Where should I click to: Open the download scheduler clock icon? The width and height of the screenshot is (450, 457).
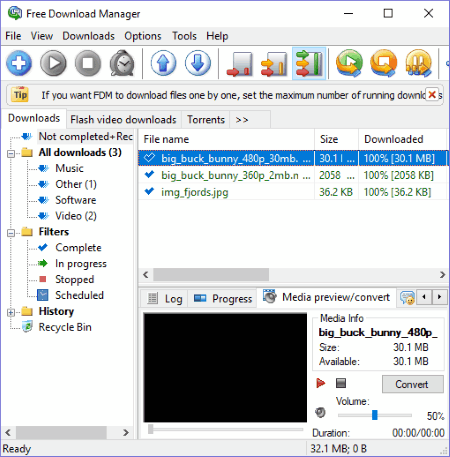click(122, 63)
